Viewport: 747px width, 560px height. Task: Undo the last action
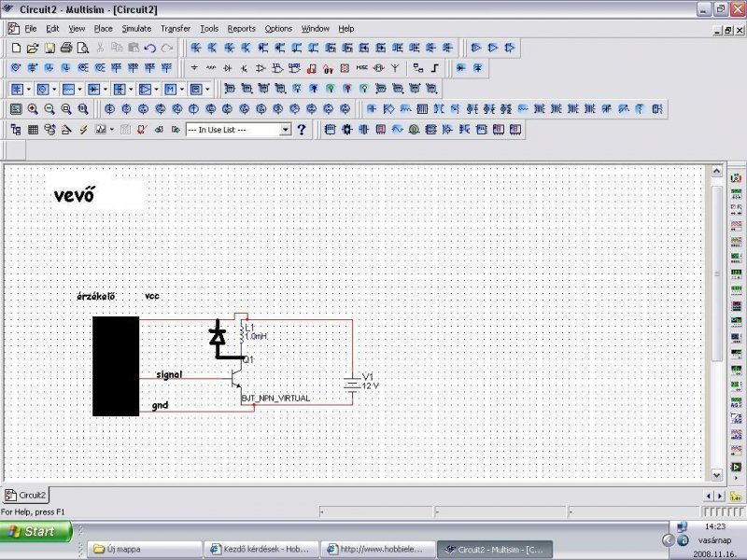coord(150,48)
